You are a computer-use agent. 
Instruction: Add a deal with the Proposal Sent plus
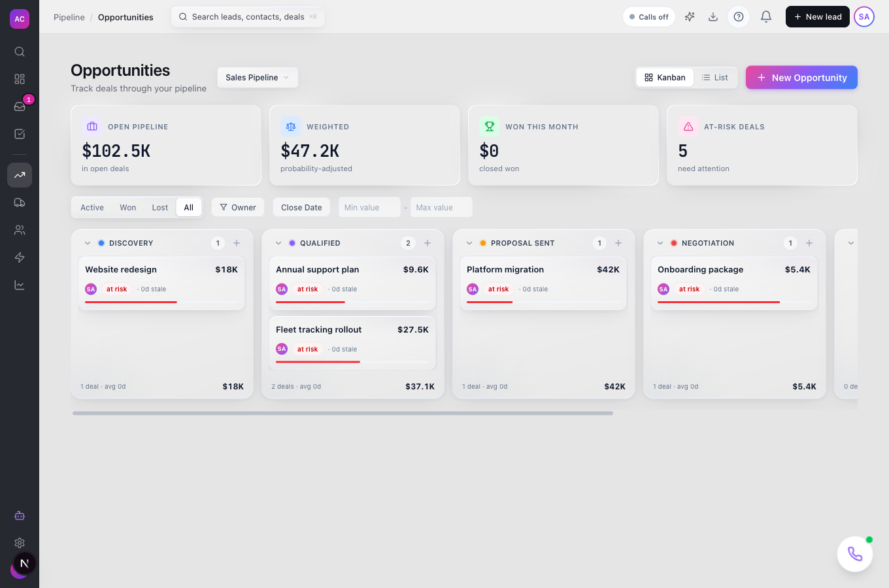pyautogui.click(x=618, y=243)
